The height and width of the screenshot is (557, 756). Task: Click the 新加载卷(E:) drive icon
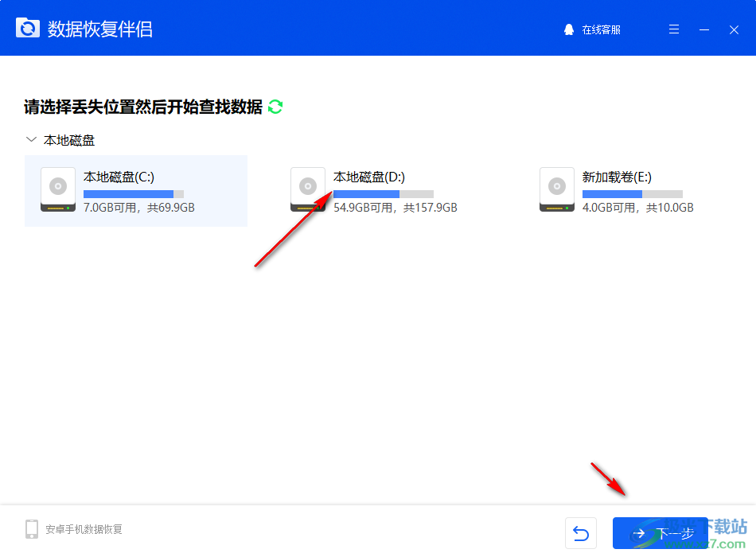click(556, 190)
